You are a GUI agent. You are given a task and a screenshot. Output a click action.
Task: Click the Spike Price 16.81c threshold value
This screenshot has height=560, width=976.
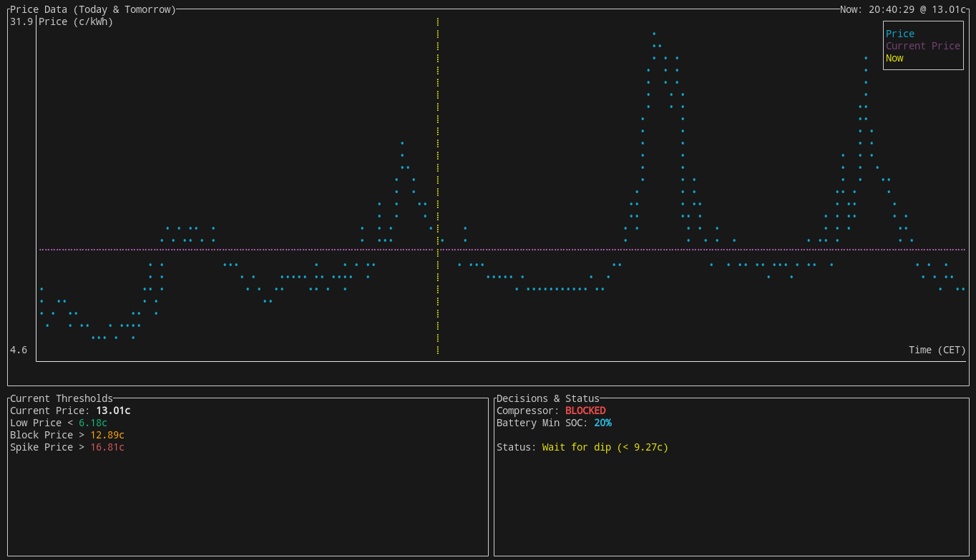107,447
